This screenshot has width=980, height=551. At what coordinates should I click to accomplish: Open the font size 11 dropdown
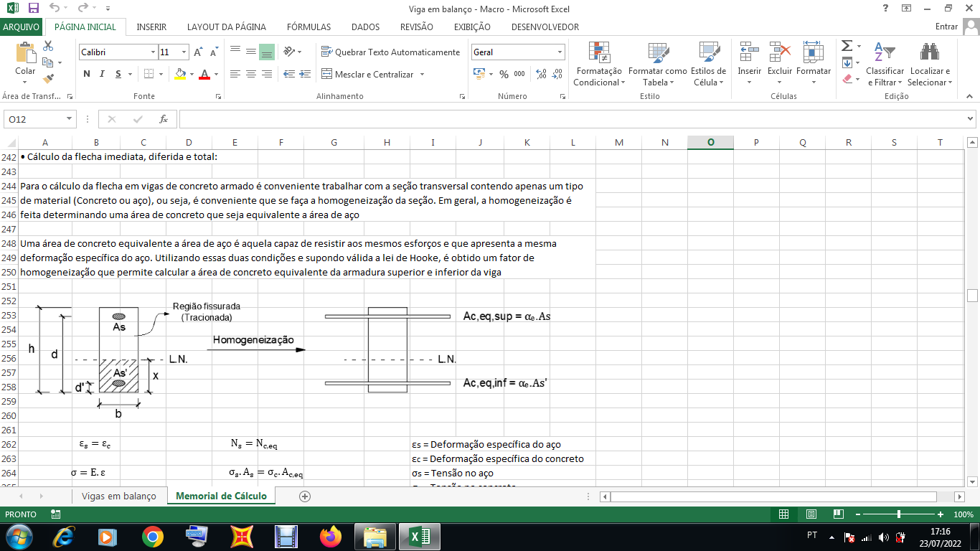click(x=184, y=52)
